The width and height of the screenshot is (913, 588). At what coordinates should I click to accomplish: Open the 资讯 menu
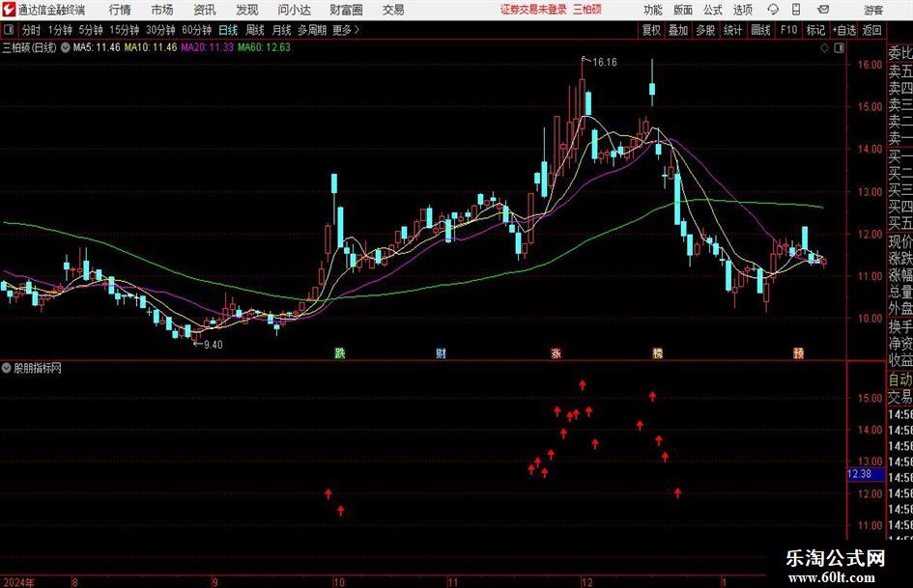[x=205, y=10]
